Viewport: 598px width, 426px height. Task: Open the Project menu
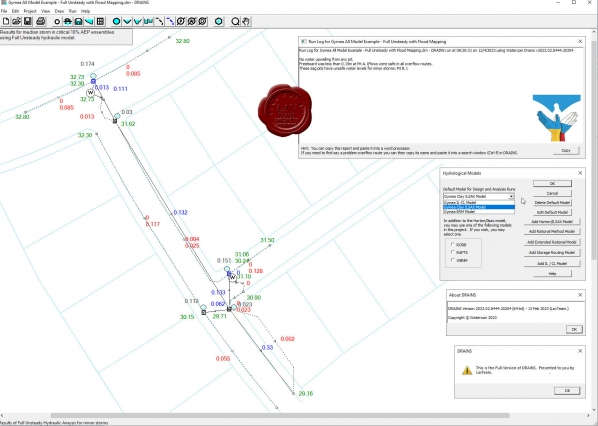click(x=30, y=11)
